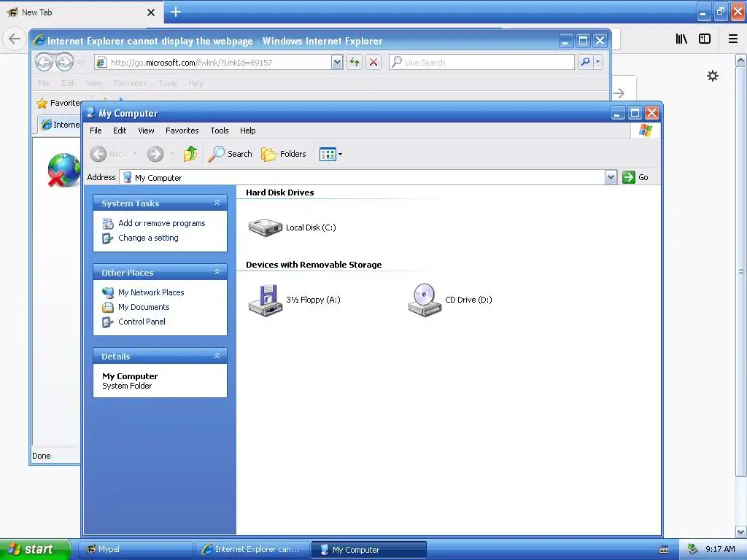Screen dimensions: 747x560
Task: Click the Start button
Action: 35,550
